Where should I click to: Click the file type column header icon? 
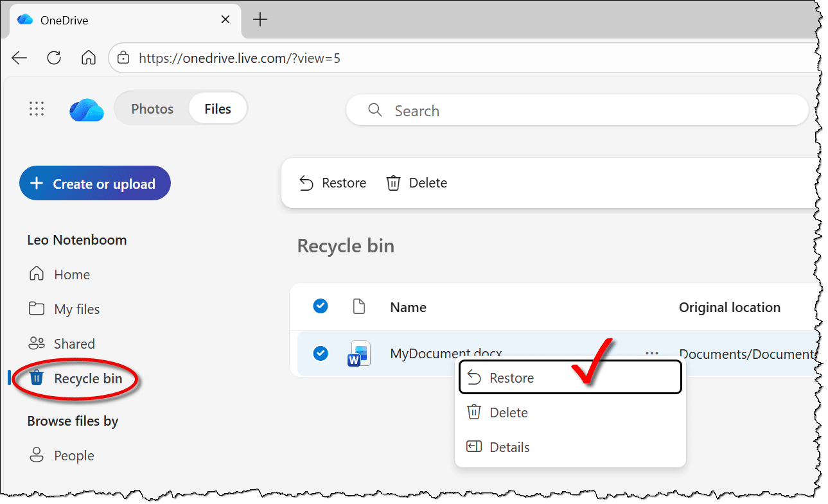click(x=359, y=307)
